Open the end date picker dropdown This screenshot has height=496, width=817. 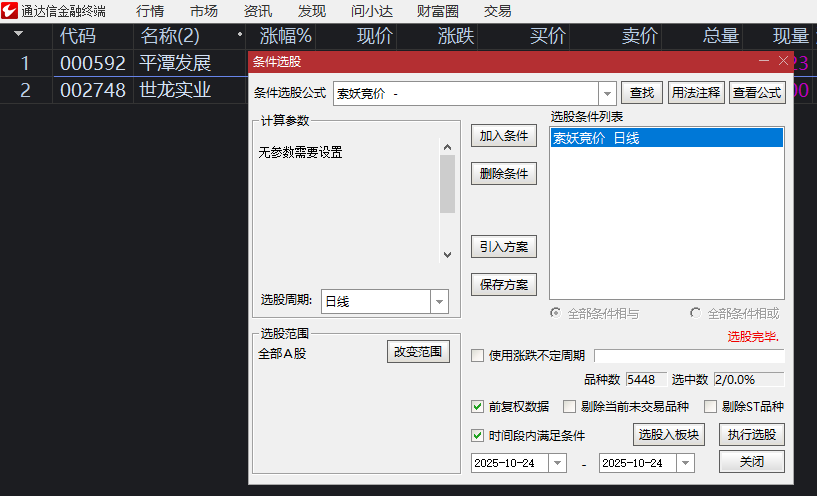pyautogui.click(x=685, y=463)
